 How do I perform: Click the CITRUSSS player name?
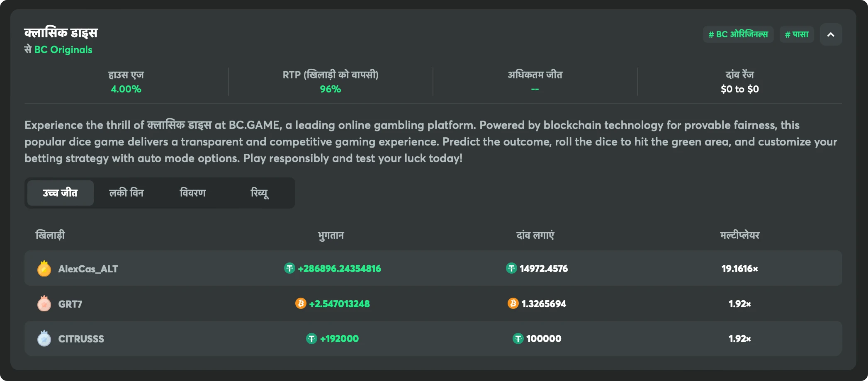point(81,339)
